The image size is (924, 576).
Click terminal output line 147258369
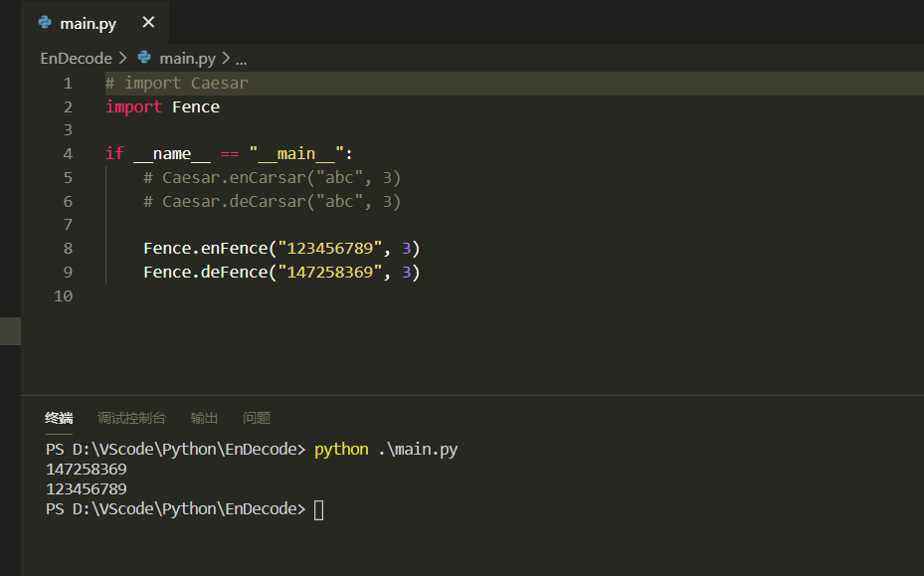pos(87,470)
